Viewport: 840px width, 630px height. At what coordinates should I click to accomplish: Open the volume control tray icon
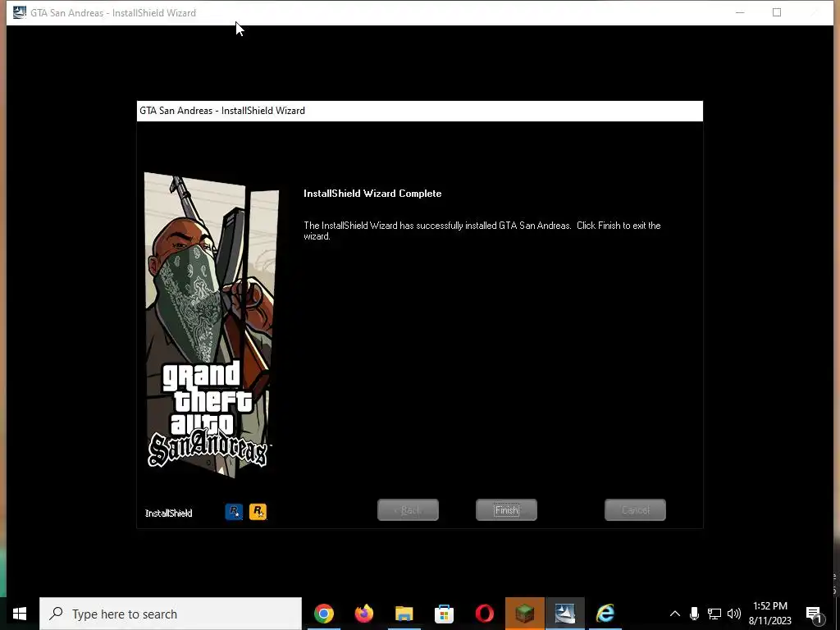pos(734,614)
